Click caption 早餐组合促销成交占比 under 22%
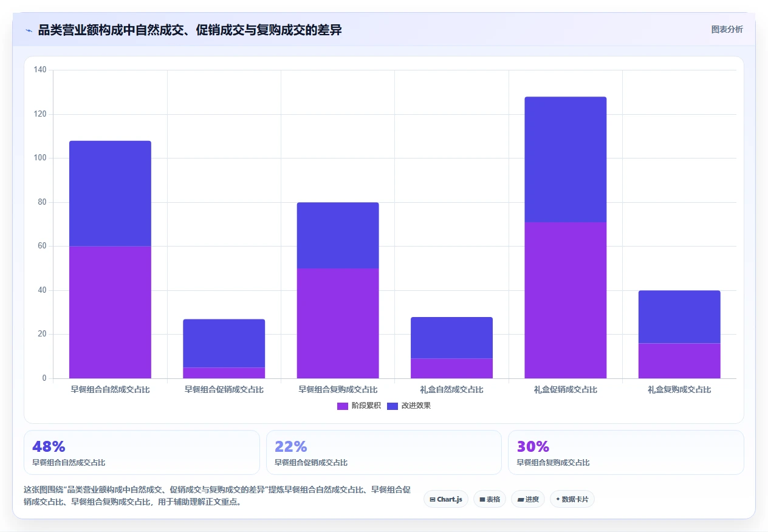Screen dimensions: 768x532 click(x=311, y=463)
